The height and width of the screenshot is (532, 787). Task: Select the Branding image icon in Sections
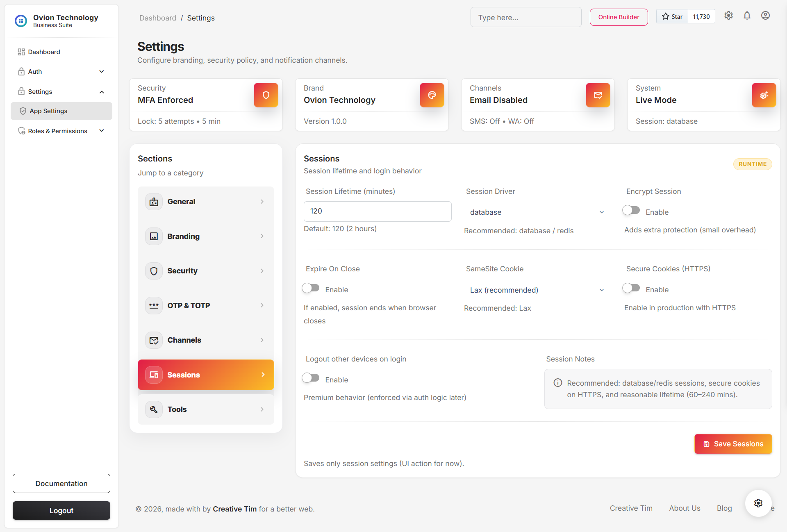click(154, 236)
